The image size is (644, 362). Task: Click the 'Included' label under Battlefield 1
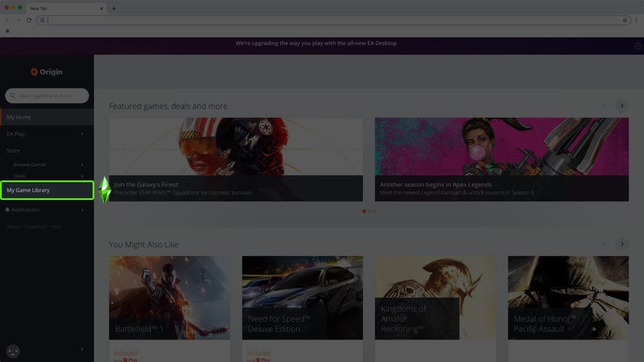click(x=126, y=353)
